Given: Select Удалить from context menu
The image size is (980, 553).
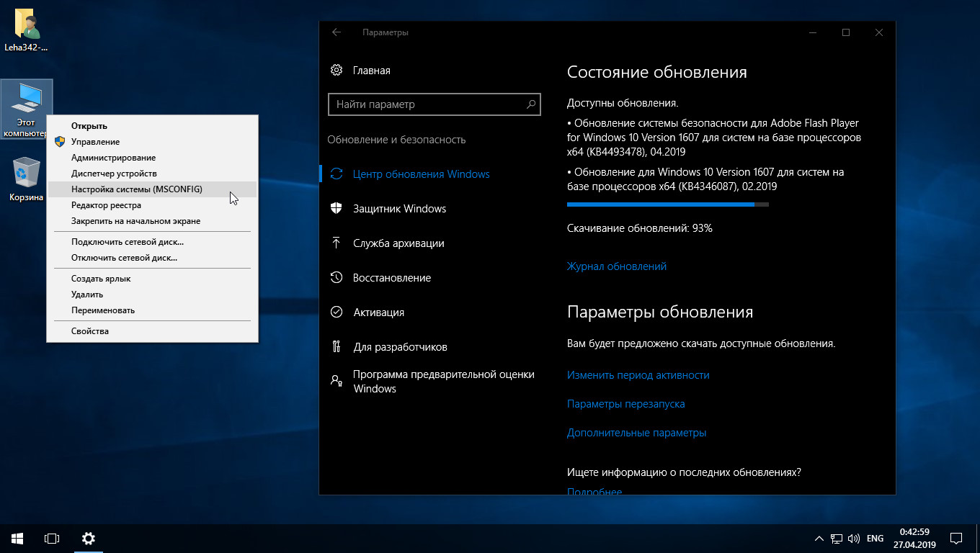Looking at the screenshot, I should (x=152, y=295).
